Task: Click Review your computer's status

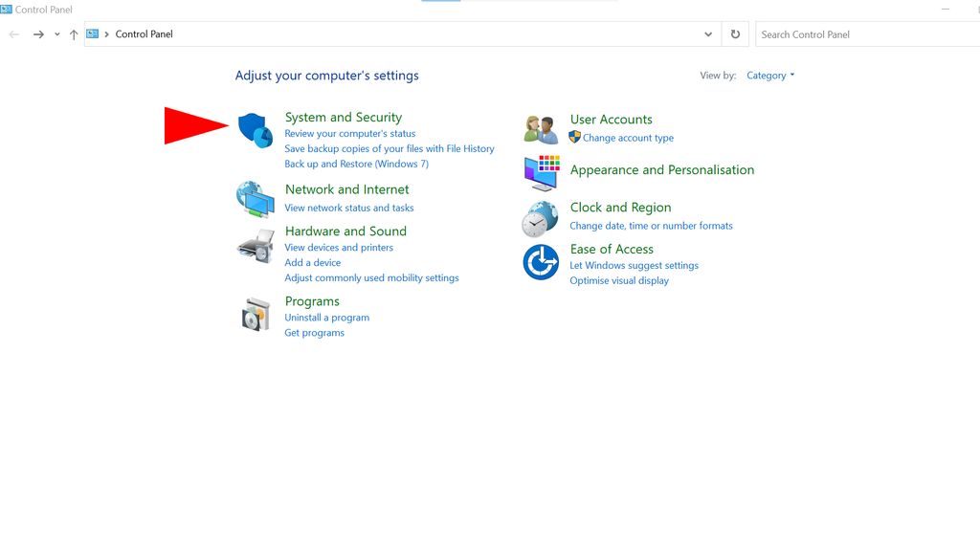Action: (x=350, y=133)
